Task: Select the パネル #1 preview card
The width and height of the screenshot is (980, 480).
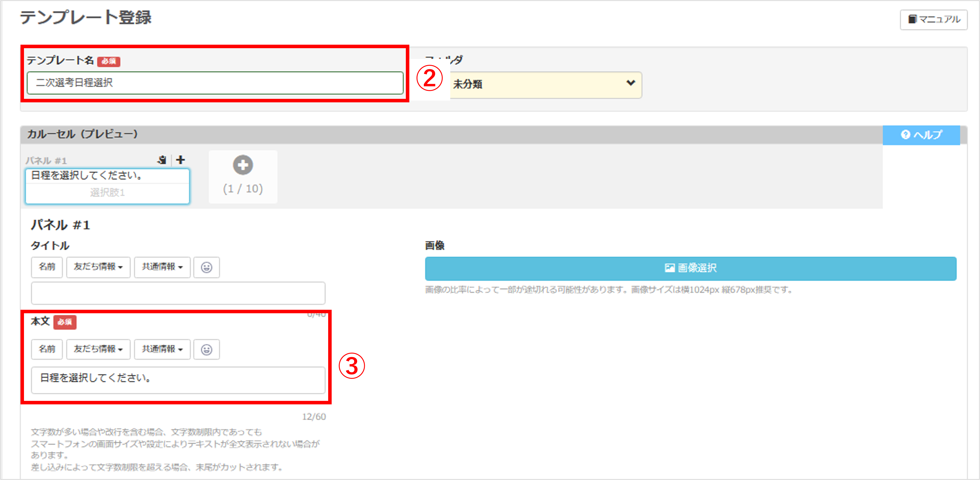Action: [107, 186]
